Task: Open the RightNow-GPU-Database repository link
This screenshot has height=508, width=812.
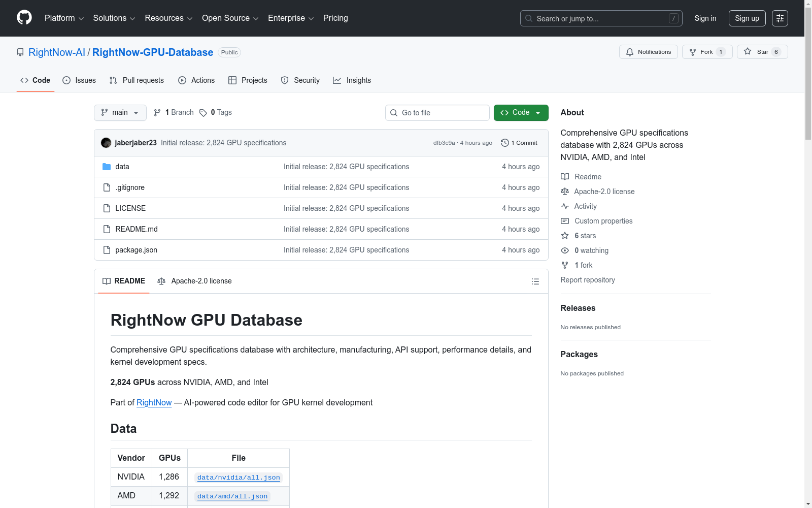Action: [153, 52]
